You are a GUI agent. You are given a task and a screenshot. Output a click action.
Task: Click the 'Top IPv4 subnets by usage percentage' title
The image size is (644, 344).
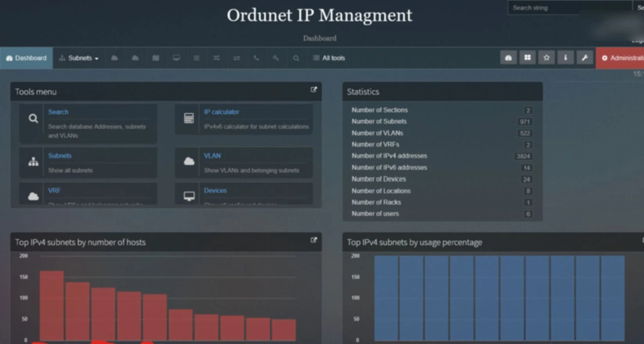pos(414,242)
